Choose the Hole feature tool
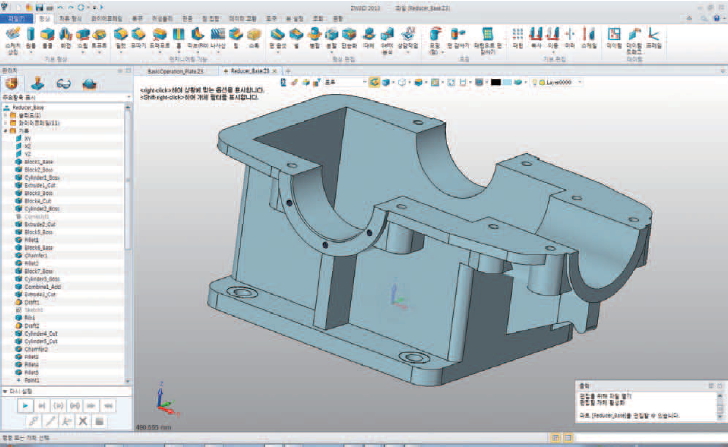728x447 pixels. (x=179, y=37)
